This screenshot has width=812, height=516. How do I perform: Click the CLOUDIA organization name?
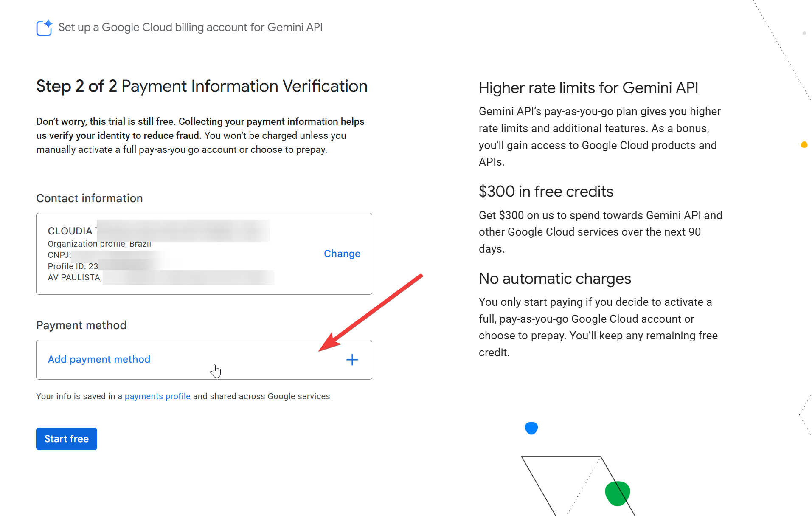(70, 231)
